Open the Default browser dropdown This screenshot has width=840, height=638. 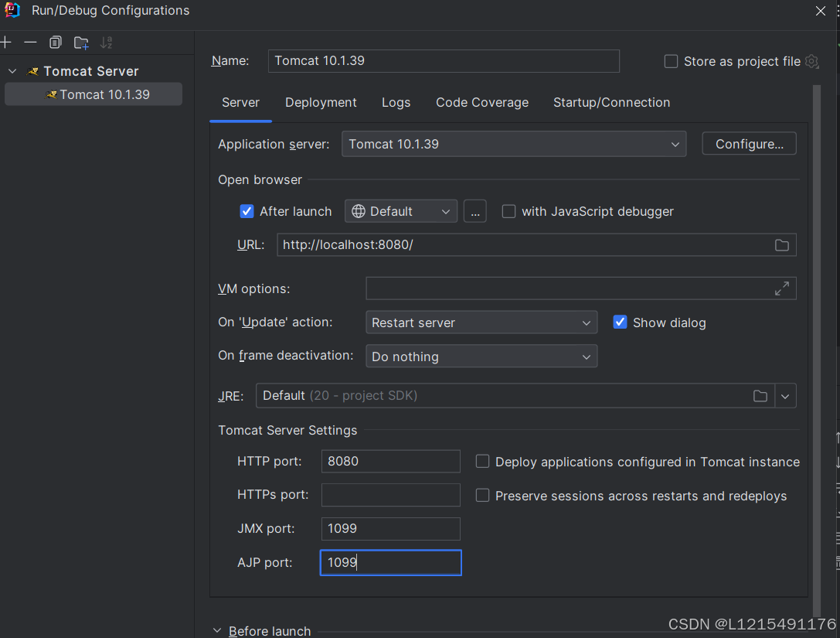(401, 211)
